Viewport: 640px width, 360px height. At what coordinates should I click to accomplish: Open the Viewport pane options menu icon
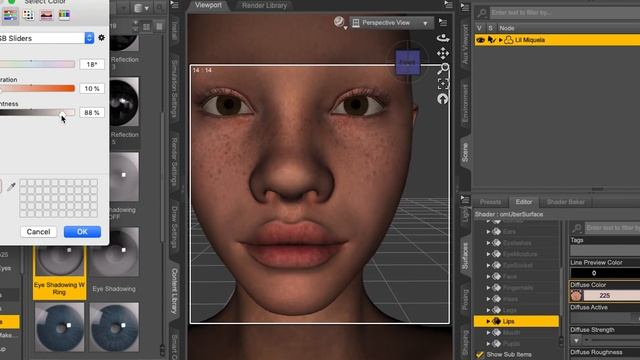449,5
